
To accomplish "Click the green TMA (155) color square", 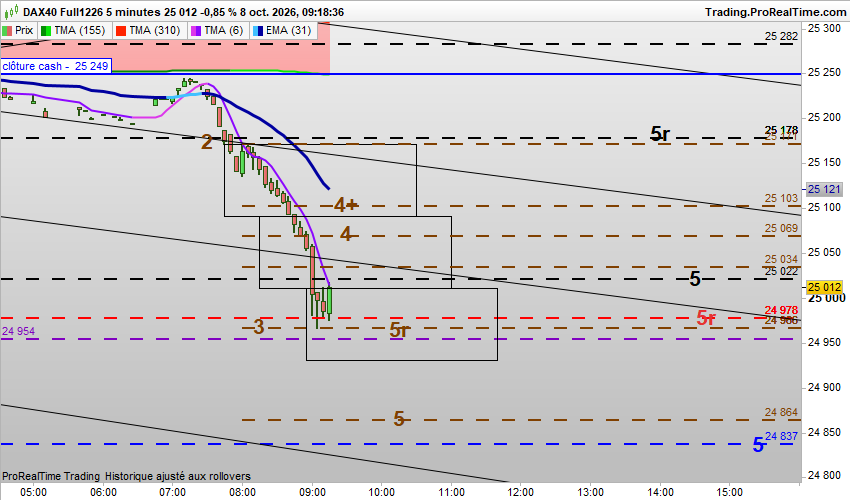I will 46,30.
